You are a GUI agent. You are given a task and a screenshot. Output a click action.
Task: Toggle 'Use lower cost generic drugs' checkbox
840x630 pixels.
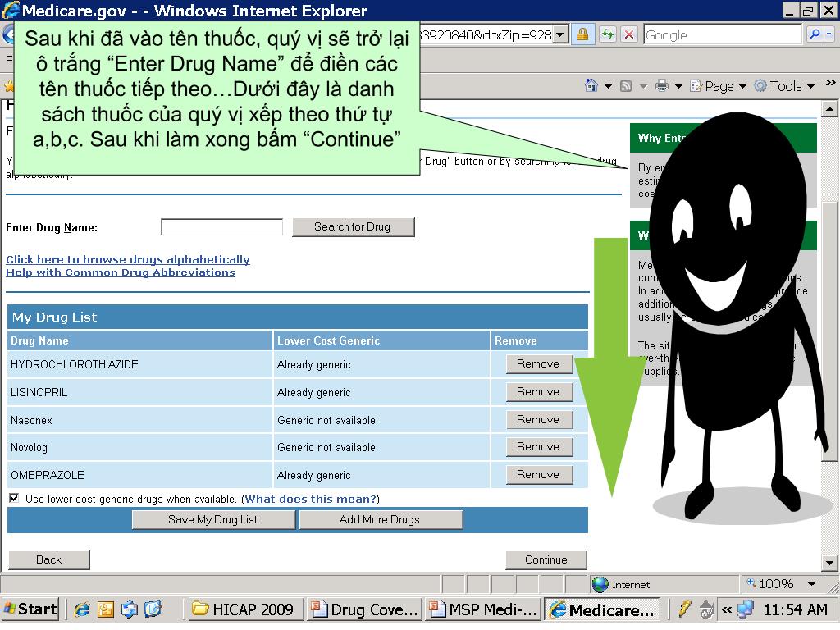pyautogui.click(x=14, y=498)
